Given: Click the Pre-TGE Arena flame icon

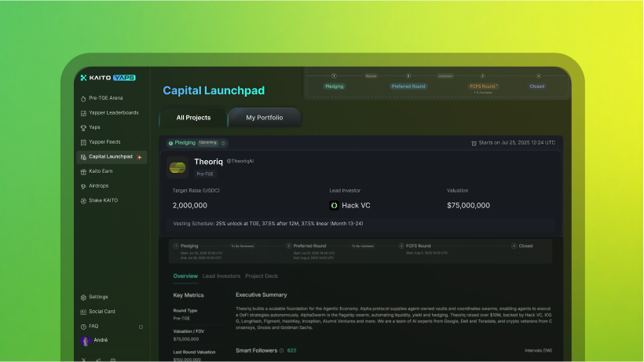Looking at the screenshot, I should tap(83, 98).
